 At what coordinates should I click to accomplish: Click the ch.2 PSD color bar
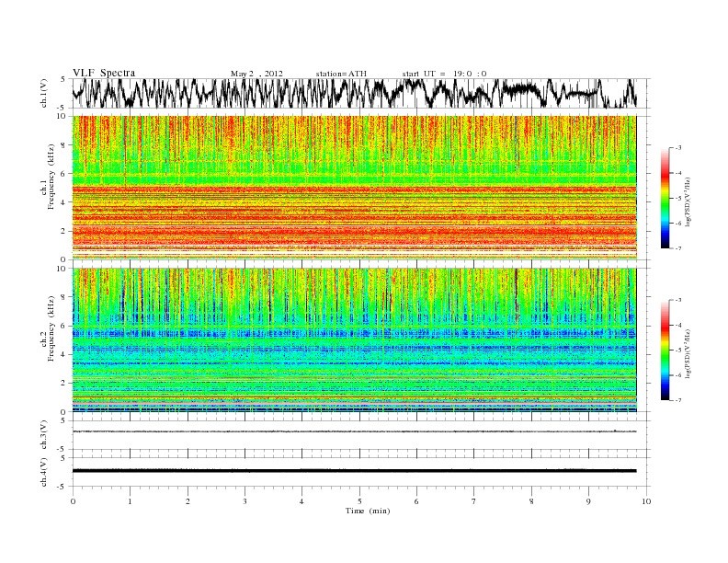(x=665, y=350)
